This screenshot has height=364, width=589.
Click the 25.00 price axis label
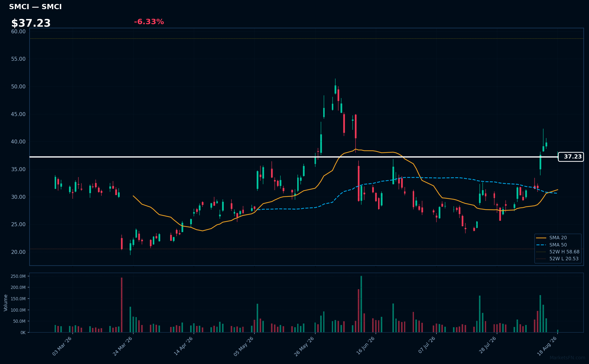coord(18,224)
